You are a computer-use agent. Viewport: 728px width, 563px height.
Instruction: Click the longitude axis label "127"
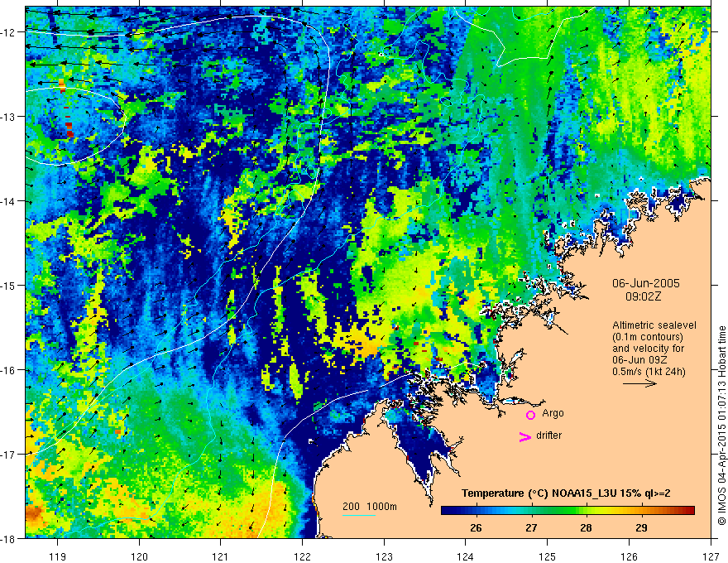pos(711,556)
